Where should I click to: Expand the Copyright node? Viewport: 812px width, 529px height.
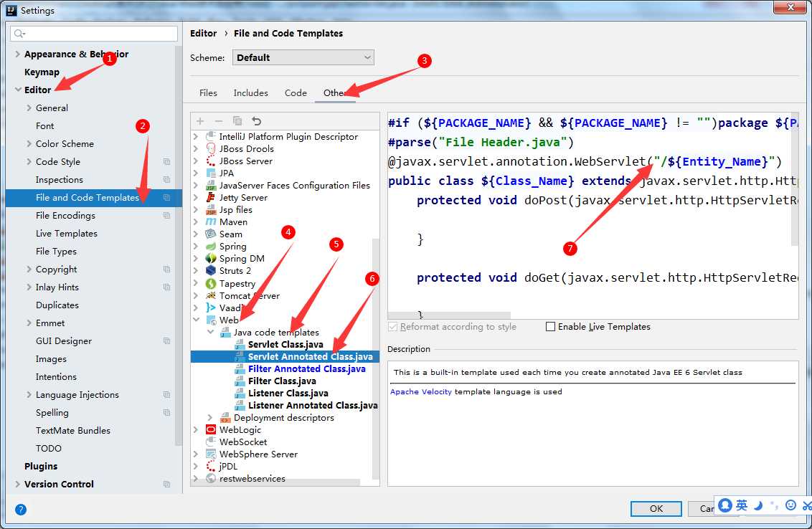coord(29,269)
